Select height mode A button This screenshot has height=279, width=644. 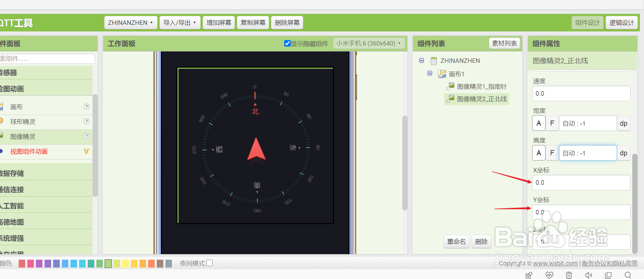click(539, 153)
